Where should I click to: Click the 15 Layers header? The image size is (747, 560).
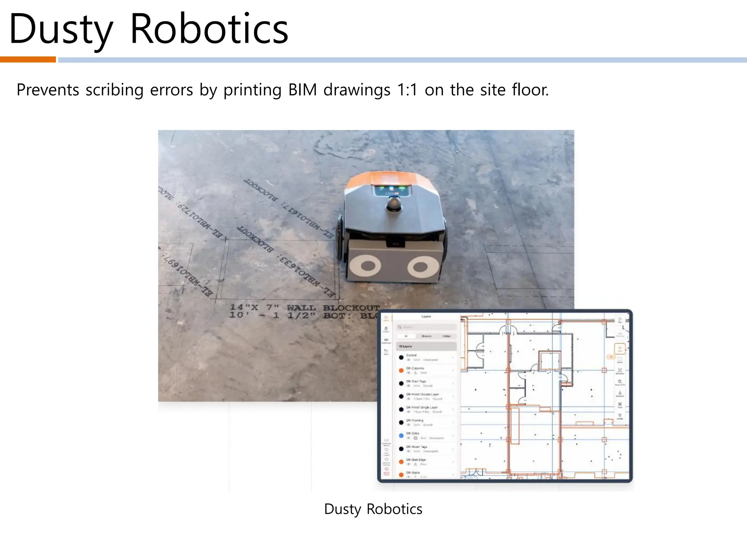click(426, 346)
